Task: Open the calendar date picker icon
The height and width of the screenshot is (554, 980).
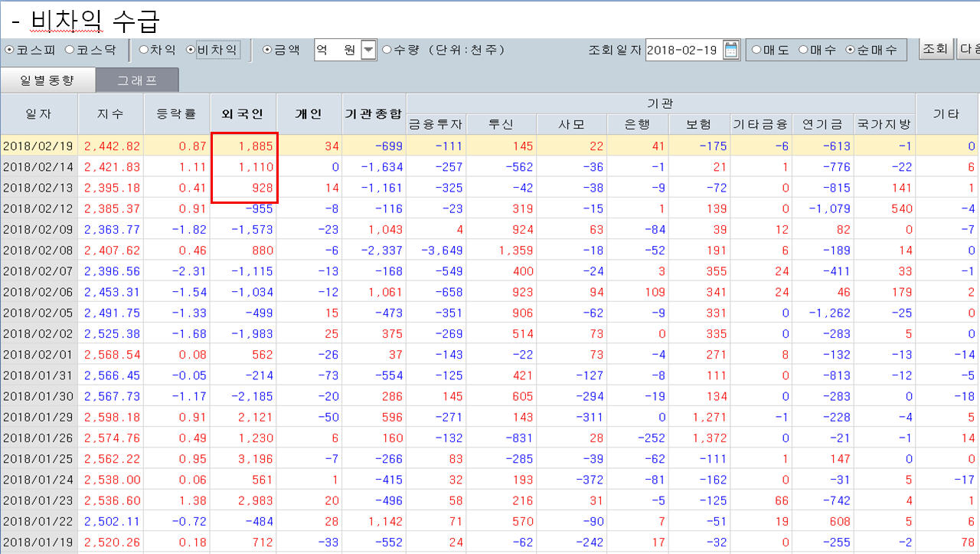Action: point(731,50)
